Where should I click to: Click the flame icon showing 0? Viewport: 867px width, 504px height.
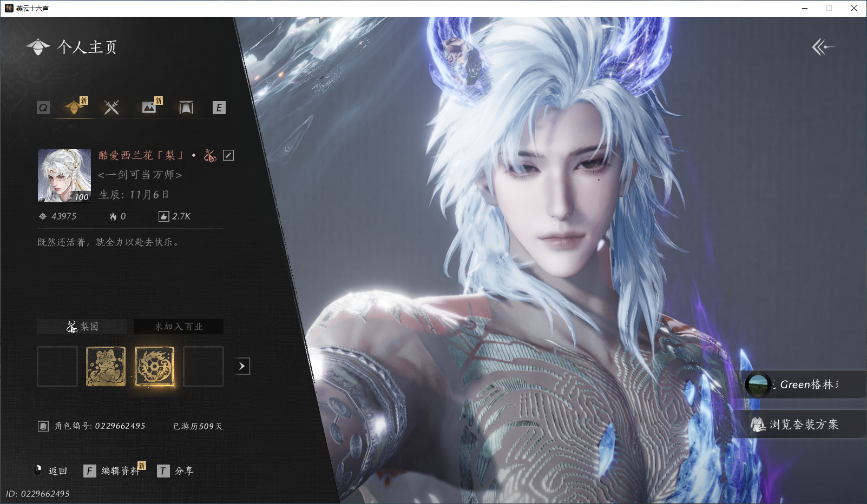pos(113,216)
